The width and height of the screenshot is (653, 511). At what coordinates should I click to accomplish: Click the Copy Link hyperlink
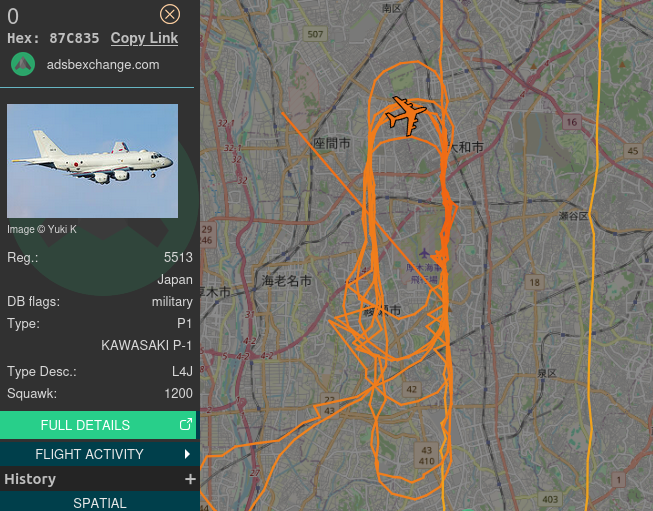144,38
